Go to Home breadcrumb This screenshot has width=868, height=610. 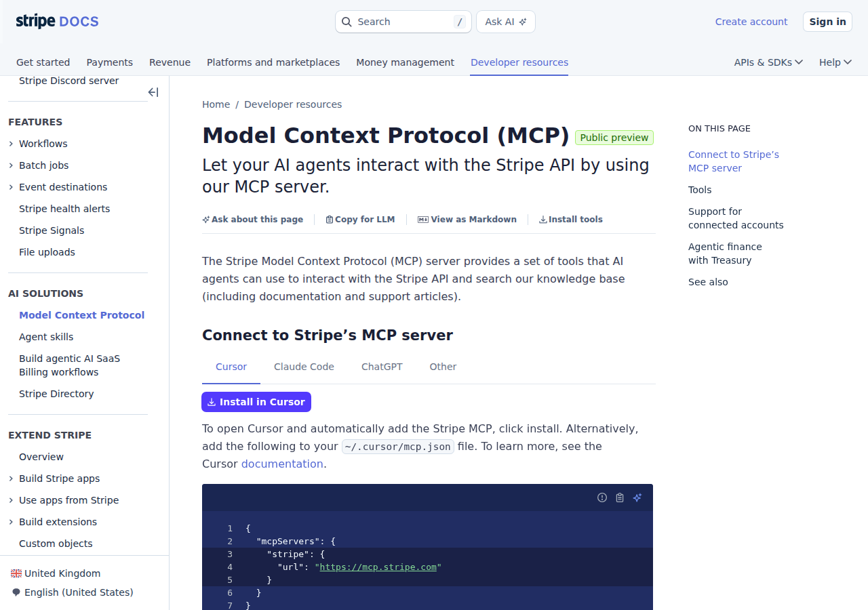click(216, 104)
